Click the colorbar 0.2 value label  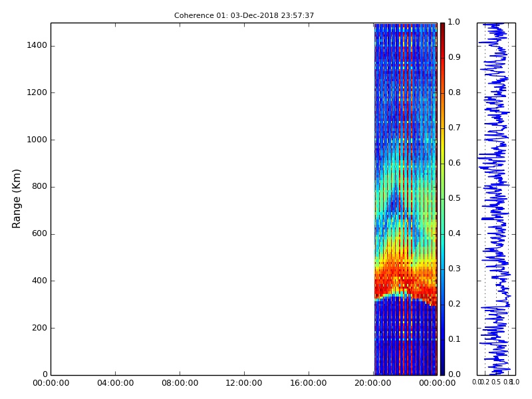point(454,304)
